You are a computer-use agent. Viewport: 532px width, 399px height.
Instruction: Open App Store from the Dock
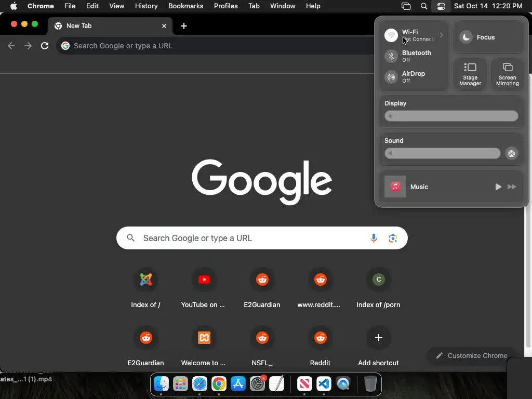tap(238, 384)
